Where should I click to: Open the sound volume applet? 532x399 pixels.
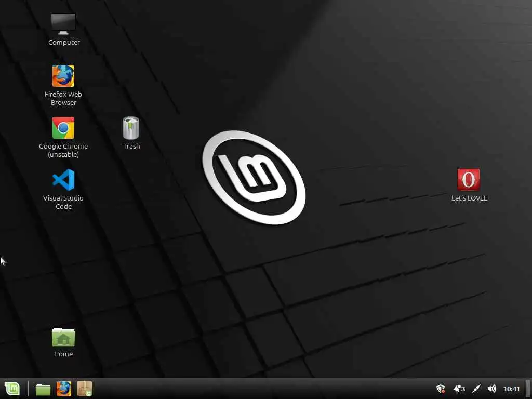[491, 389]
